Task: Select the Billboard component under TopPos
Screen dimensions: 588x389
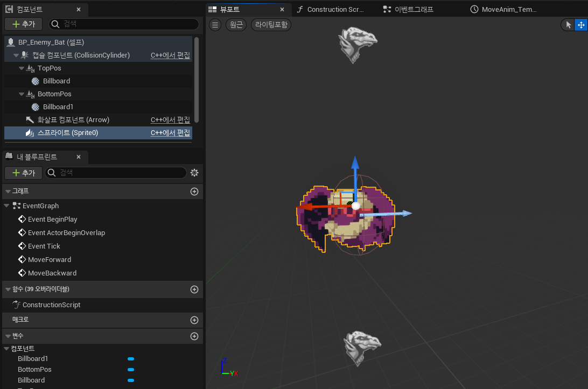Action: [98, 81]
